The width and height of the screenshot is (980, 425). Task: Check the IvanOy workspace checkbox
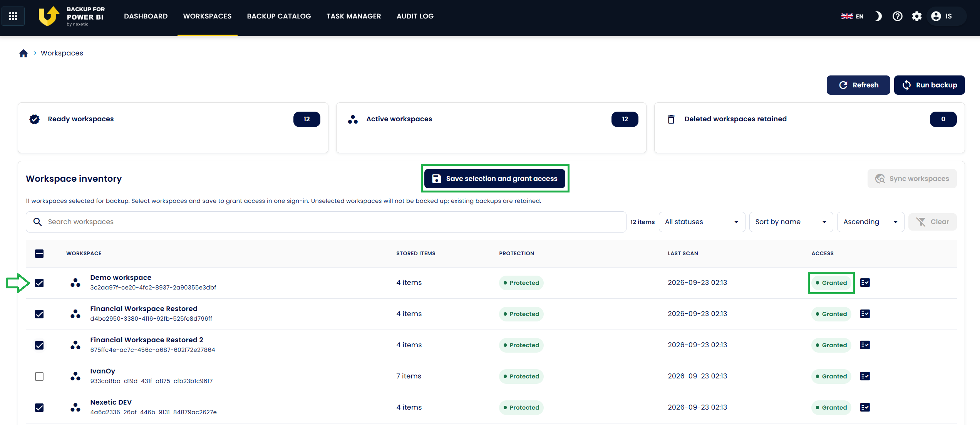39,376
